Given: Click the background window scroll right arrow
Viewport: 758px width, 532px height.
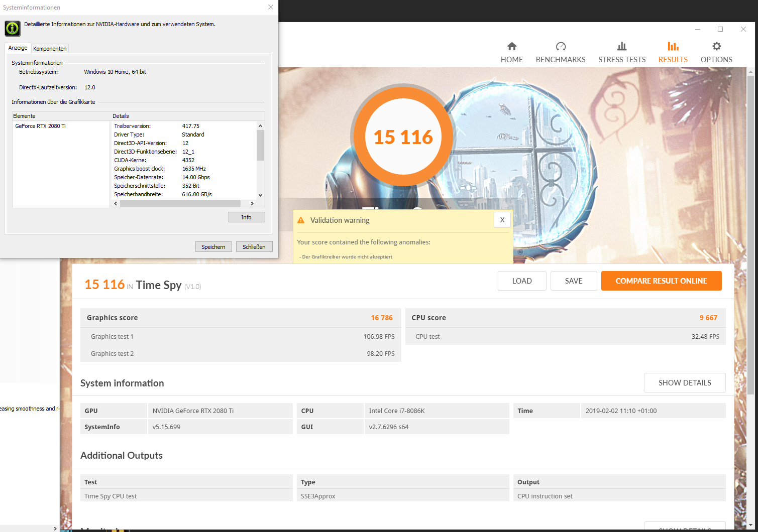Looking at the screenshot, I should (x=55, y=528).
